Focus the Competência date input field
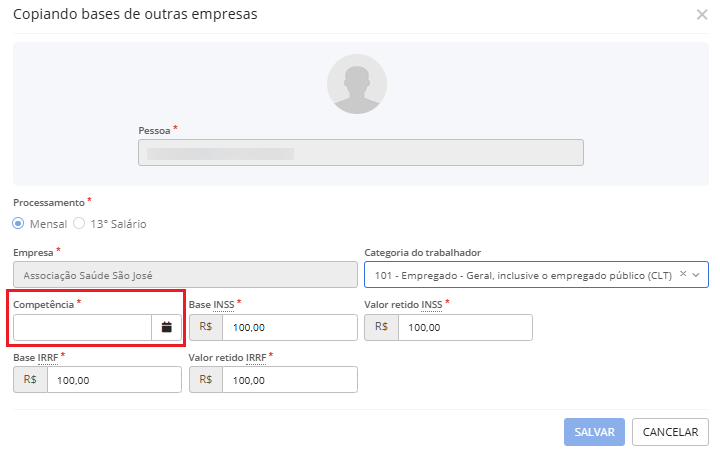Image resolution: width=720 pixels, height=452 pixels. click(82, 327)
